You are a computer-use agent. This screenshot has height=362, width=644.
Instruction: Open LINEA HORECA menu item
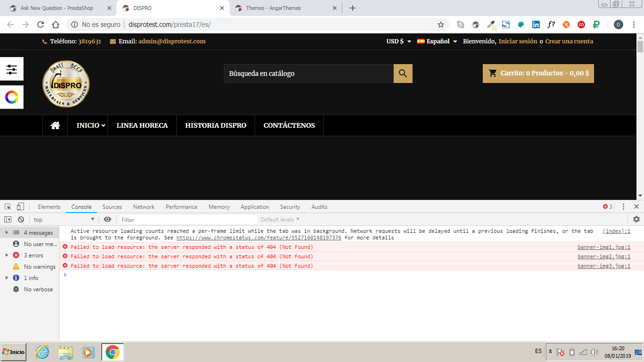(x=142, y=125)
